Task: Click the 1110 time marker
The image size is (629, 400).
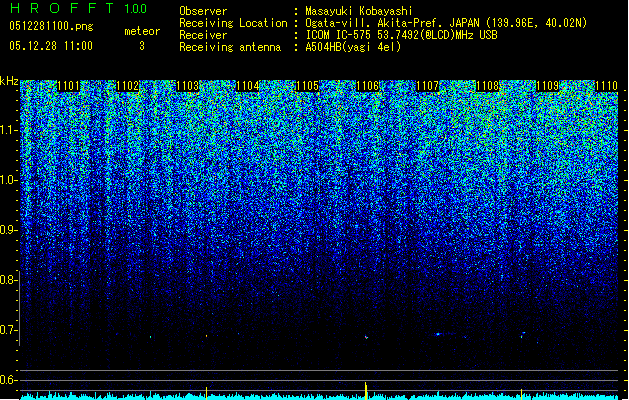Action: (x=607, y=86)
